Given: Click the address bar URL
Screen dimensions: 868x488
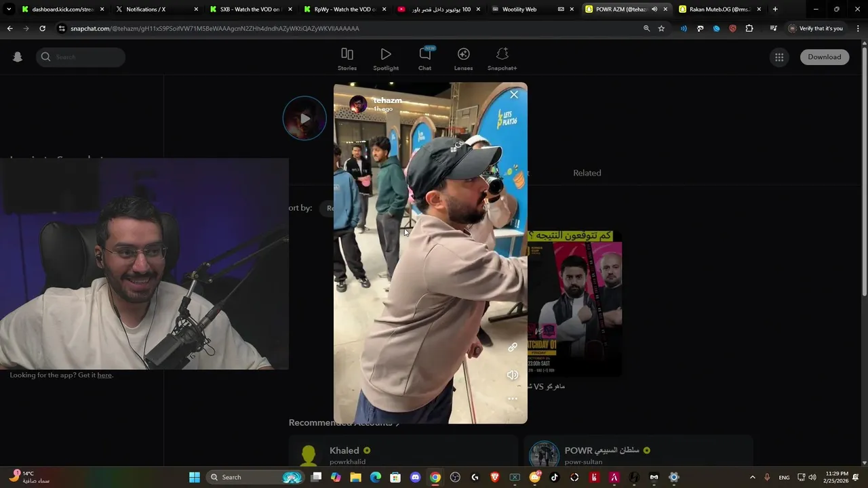Looking at the screenshot, I should 214,28.
